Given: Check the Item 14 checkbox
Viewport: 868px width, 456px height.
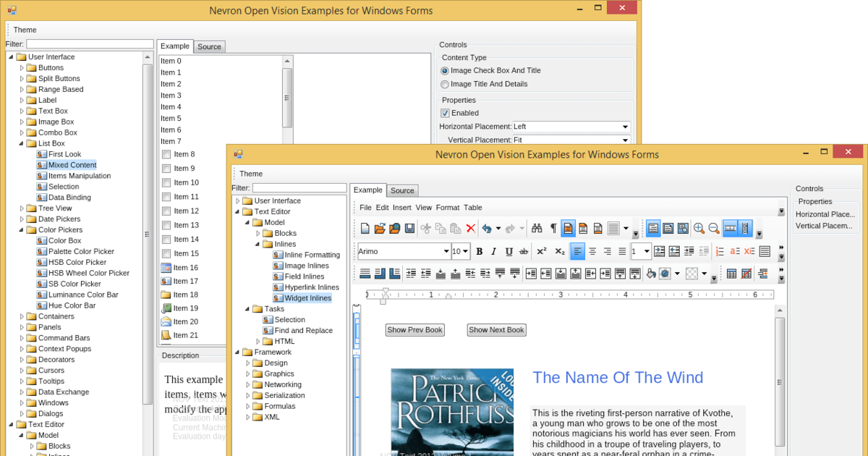Looking at the screenshot, I should tap(166, 240).
